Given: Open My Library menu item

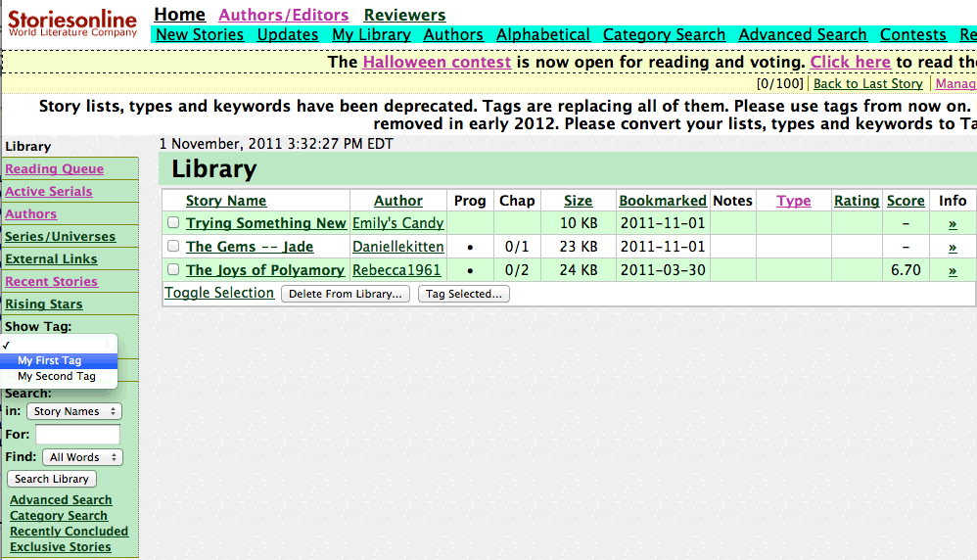Looking at the screenshot, I should point(371,35).
